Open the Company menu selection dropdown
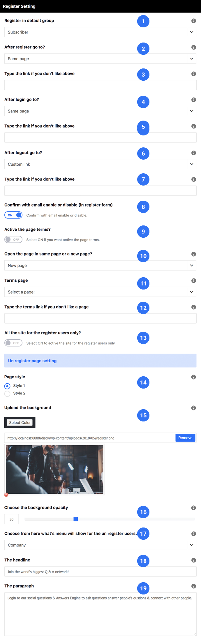The width and height of the screenshot is (201, 644). (100, 545)
